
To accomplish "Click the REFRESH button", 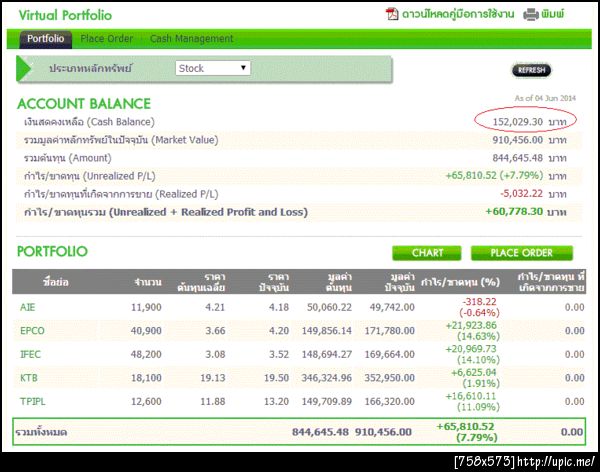I will [x=532, y=70].
